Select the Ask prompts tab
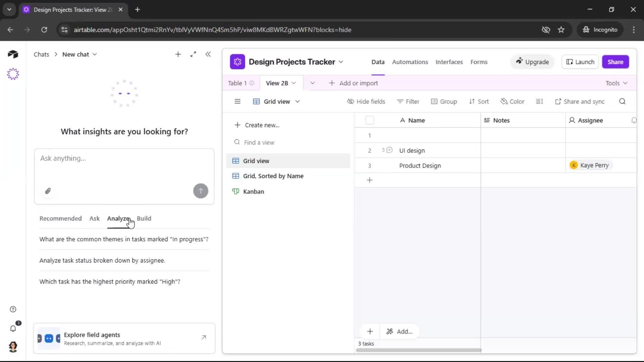The height and width of the screenshot is (362, 644). point(94,219)
